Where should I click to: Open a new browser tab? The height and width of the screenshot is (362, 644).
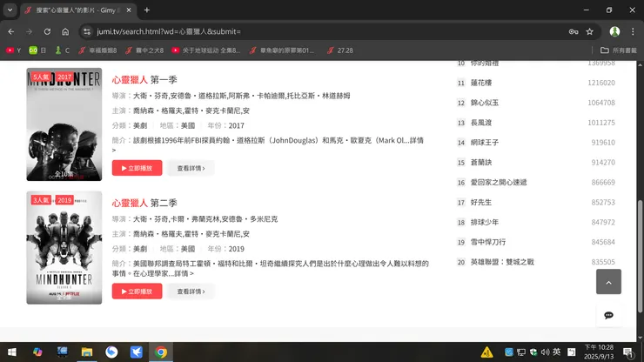click(146, 10)
